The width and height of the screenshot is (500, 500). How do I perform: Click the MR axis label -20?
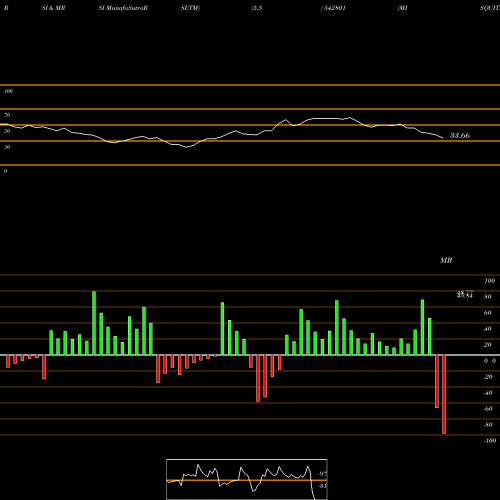pyautogui.click(x=488, y=377)
